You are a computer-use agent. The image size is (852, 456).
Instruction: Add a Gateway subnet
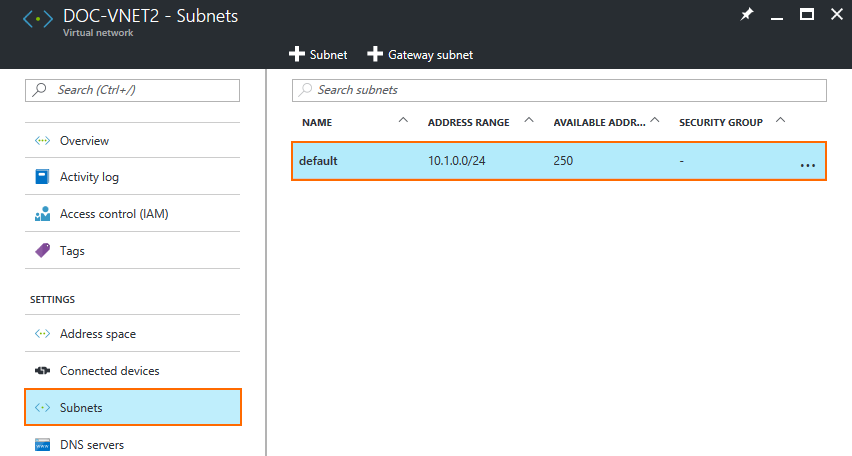pyautogui.click(x=420, y=54)
